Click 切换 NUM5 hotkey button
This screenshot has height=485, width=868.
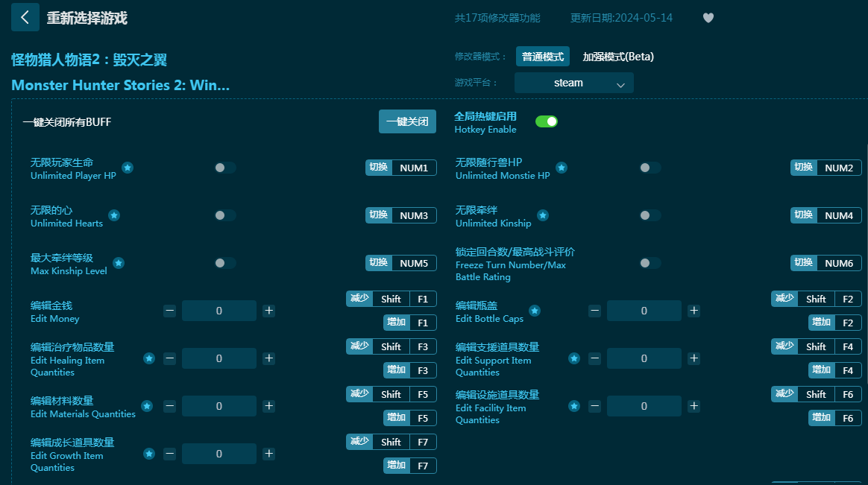[x=400, y=263]
